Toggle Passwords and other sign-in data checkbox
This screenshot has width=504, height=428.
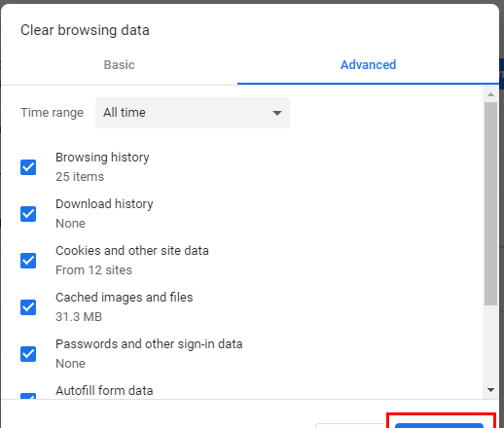28,354
